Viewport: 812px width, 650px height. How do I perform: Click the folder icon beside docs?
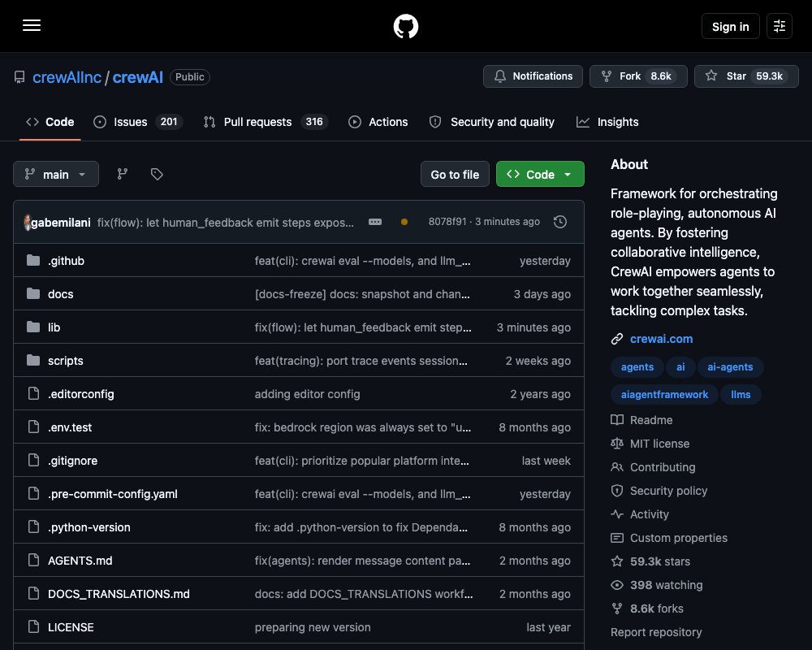[x=33, y=293]
